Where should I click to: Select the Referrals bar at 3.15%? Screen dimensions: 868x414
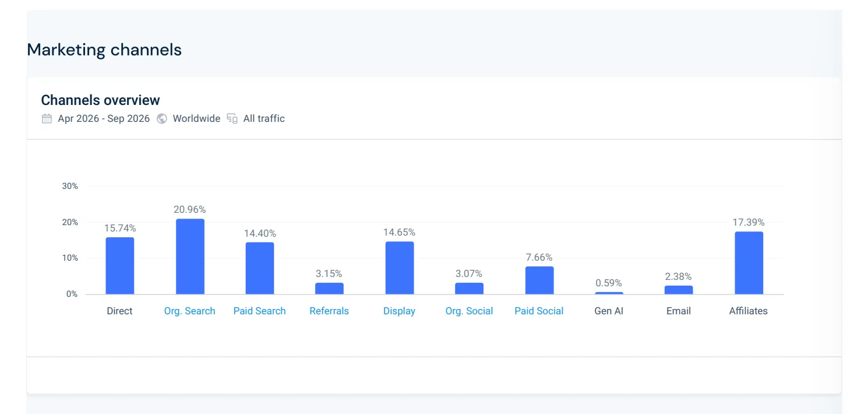329,289
